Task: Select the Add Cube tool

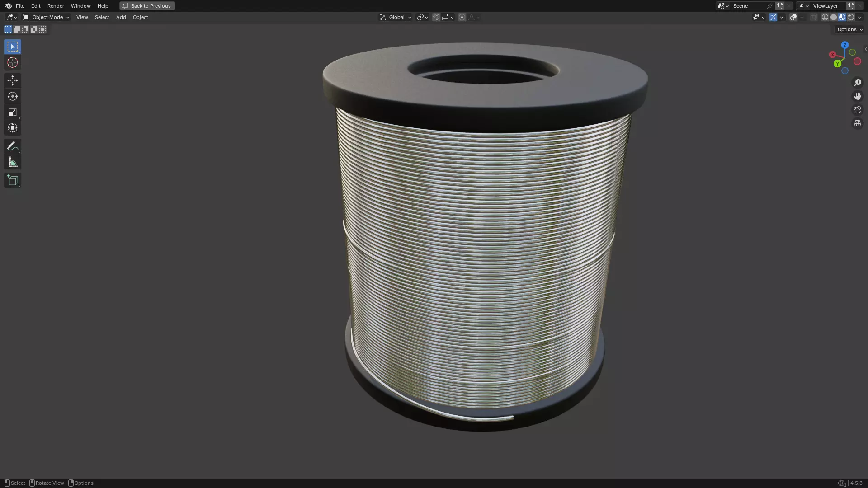Action: coord(13,180)
